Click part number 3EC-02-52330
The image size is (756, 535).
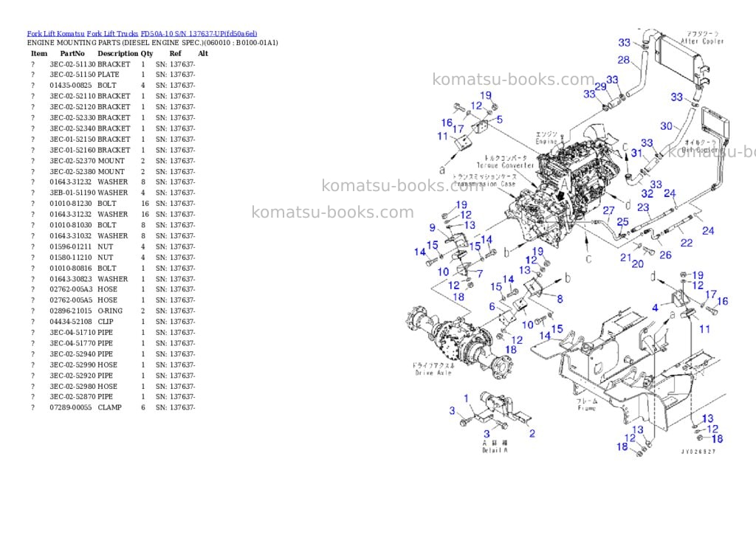tap(72, 117)
